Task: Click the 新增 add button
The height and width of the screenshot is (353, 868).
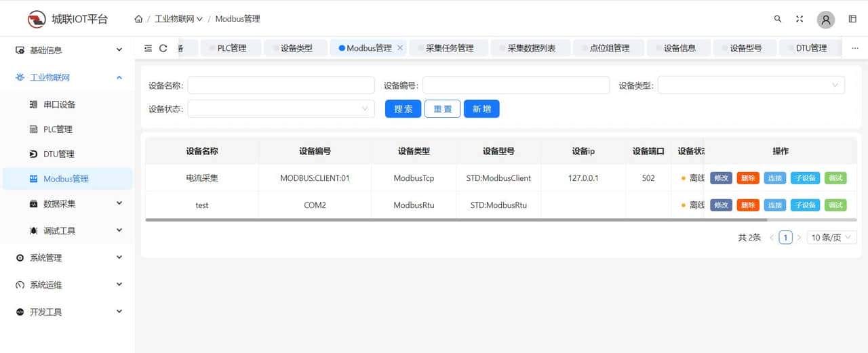Action: coord(482,108)
